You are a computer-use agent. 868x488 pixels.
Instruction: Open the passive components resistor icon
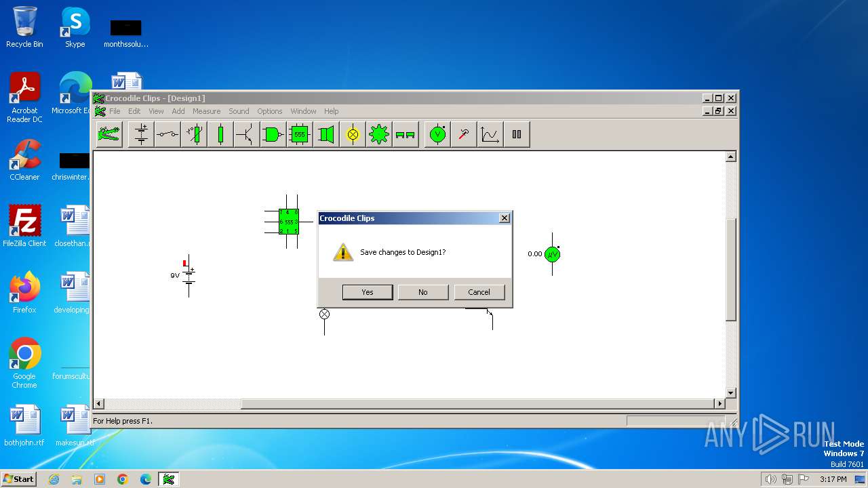[x=220, y=134]
